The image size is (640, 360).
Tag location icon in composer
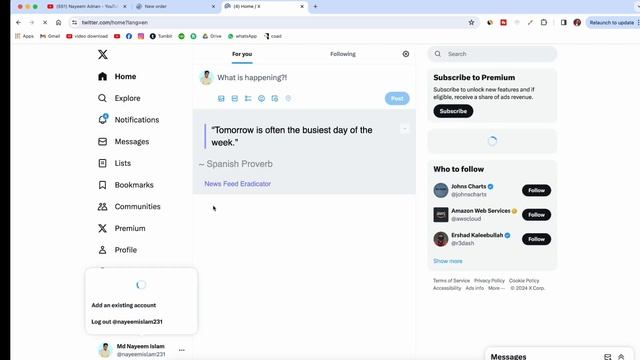click(x=288, y=98)
